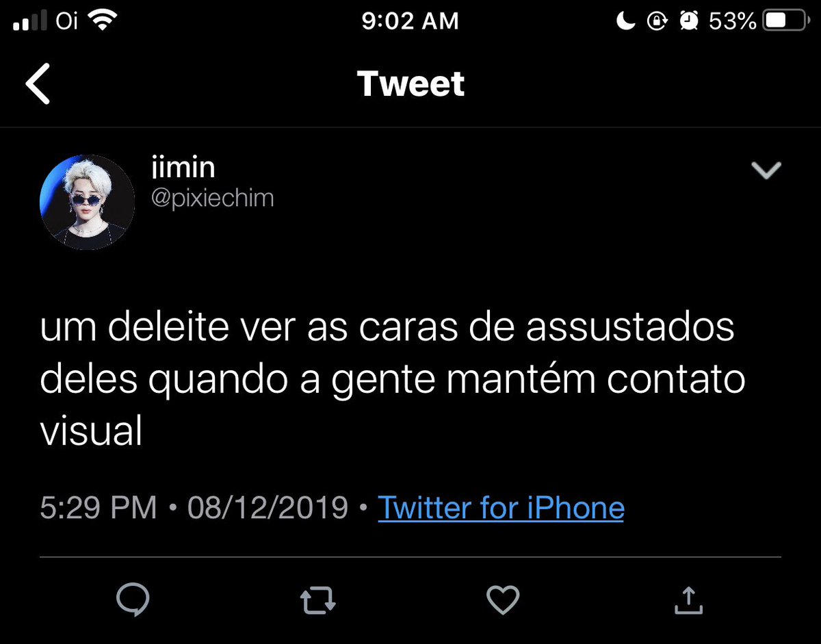The width and height of the screenshot is (821, 644).
Task: Expand the tweet options chevron
Action: click(766, 170)
